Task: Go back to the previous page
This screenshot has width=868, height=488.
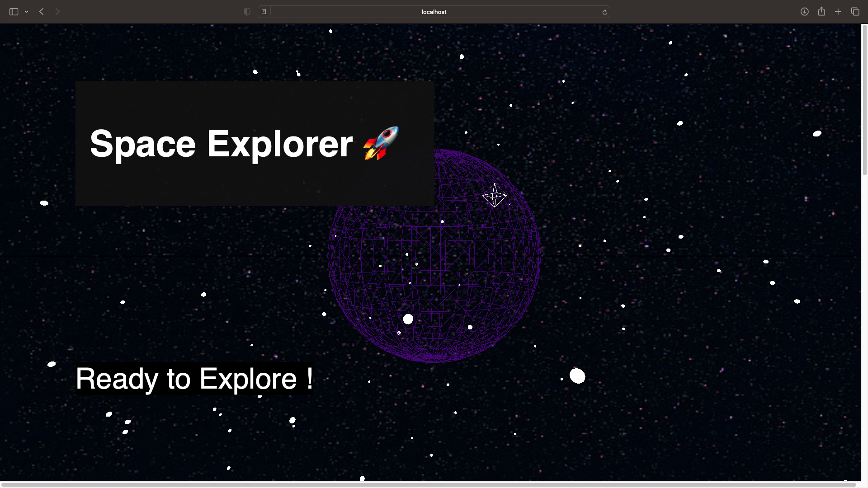Action: coord(42,12)
